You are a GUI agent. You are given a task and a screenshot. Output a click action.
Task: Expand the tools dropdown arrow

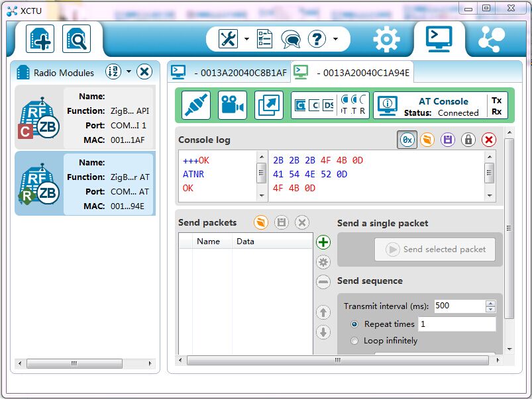click(x=246, y=39)
